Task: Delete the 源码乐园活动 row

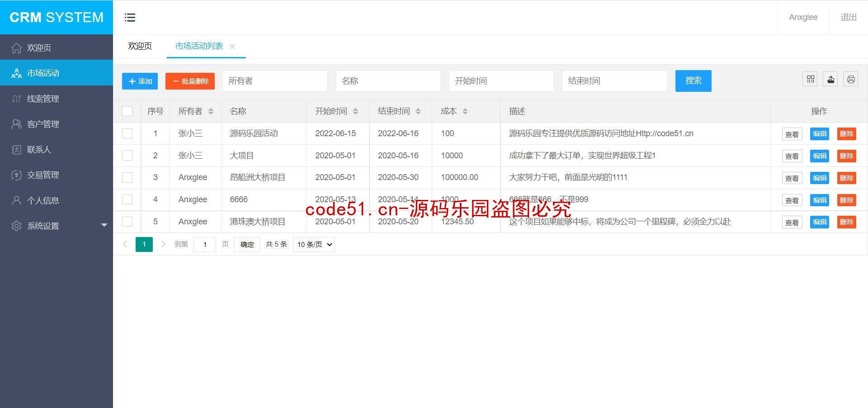Action: [x=846, y=134]
